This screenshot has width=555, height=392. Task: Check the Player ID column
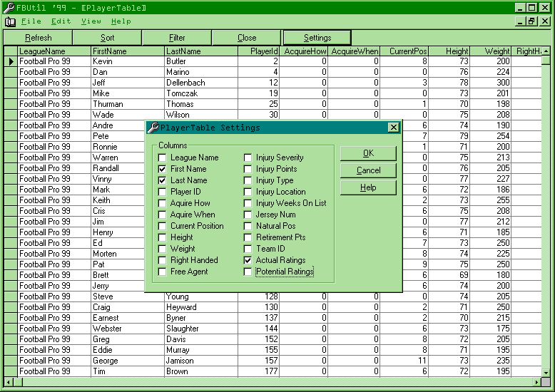point(162,192)
